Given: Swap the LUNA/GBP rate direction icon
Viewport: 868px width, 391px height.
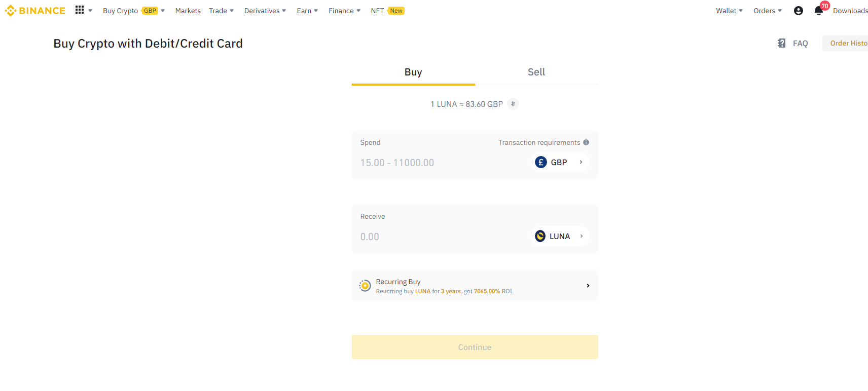Looking at the screenshot, I should click(513, 104).
